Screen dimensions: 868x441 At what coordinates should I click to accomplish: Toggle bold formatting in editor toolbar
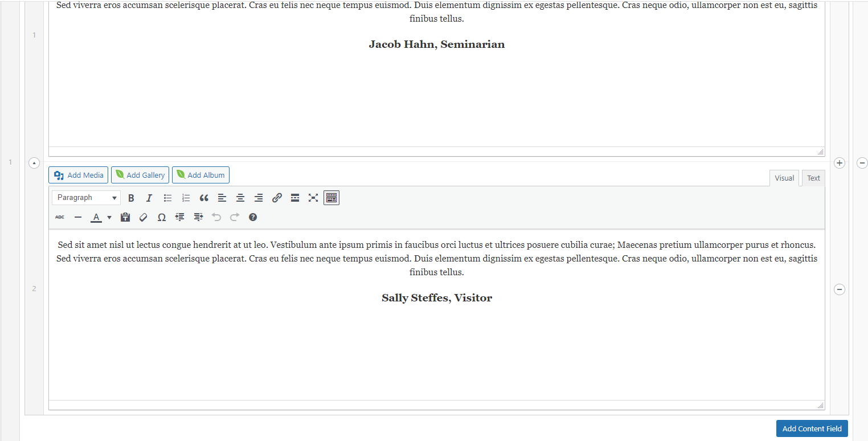(131, 198)
